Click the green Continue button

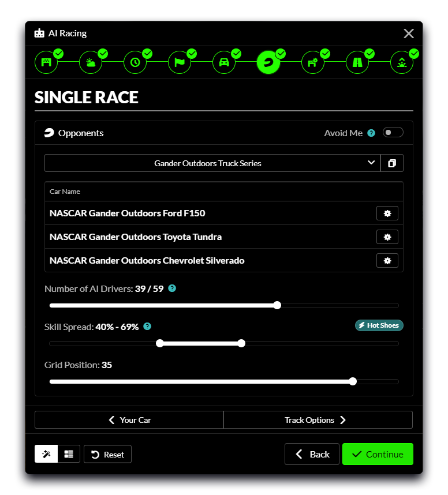coord(378,454)
